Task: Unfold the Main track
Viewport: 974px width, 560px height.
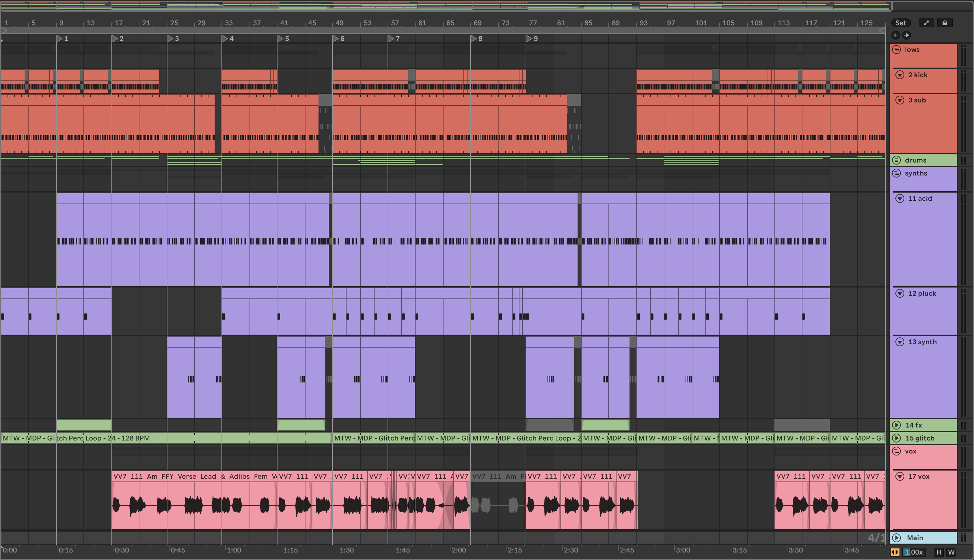Action: click(x=896, y=538)
